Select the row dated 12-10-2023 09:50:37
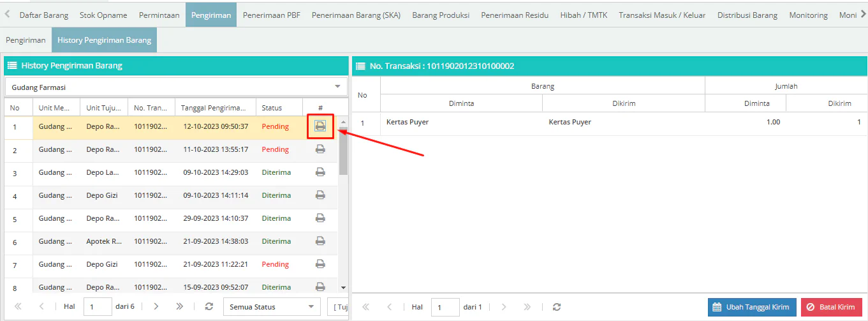The height and width of the screenshot is (321, 868). [171, 126]
